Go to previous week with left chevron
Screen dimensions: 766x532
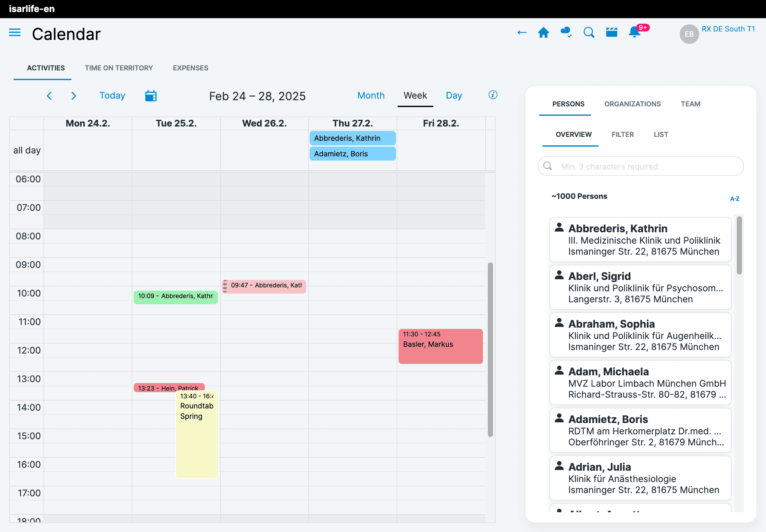point(49,96)
